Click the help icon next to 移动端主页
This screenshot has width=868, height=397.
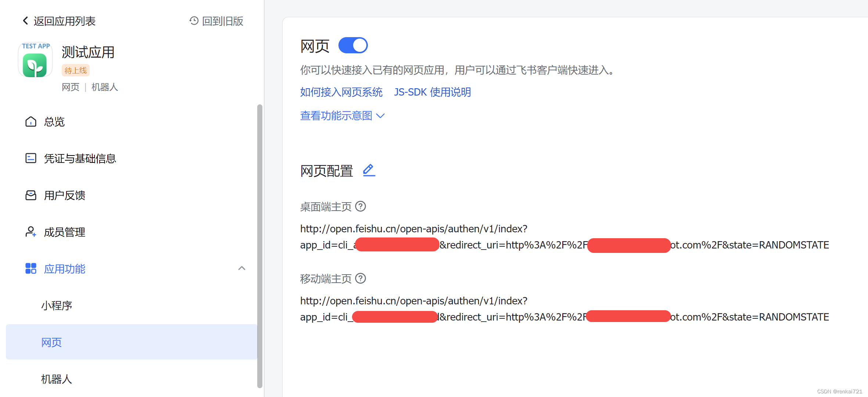tap(361, 279)
